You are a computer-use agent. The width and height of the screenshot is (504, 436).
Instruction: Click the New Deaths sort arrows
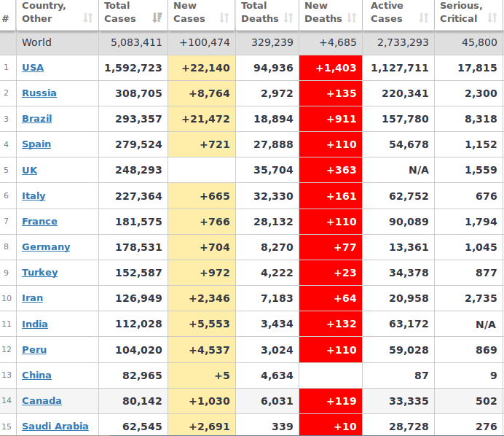click(353, 18)
